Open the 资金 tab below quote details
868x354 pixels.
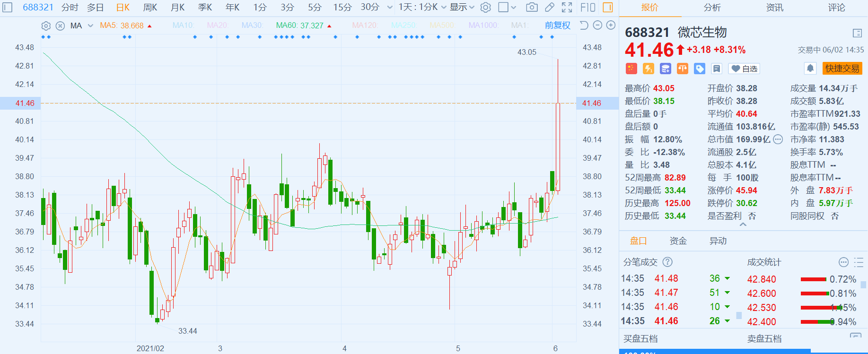678,241
